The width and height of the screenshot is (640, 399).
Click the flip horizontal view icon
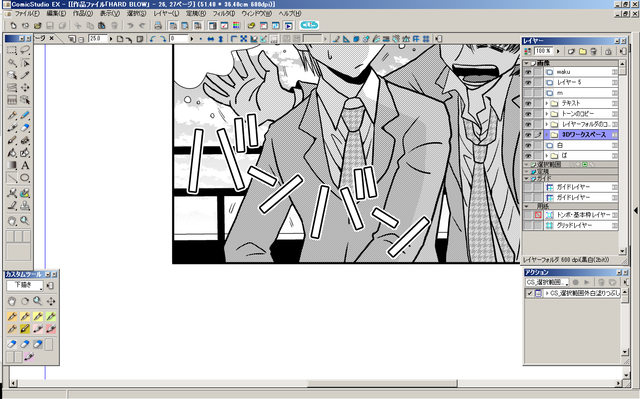pos(211,39)
